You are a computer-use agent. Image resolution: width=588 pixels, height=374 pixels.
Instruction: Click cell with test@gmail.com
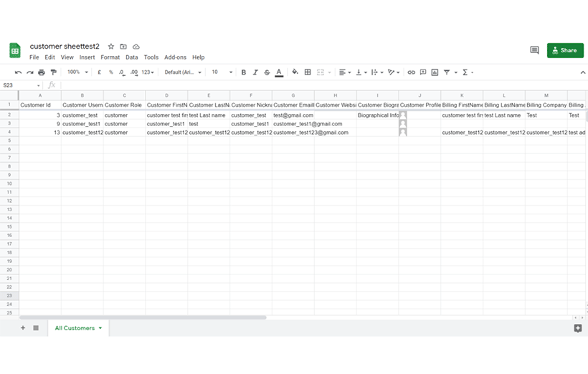(x=293, y=115)
